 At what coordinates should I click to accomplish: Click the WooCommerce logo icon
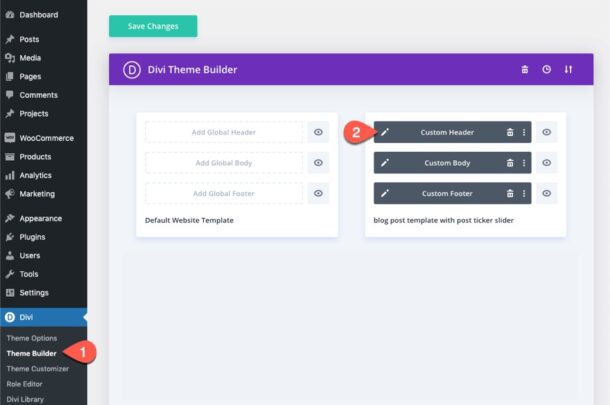[10, 138]
